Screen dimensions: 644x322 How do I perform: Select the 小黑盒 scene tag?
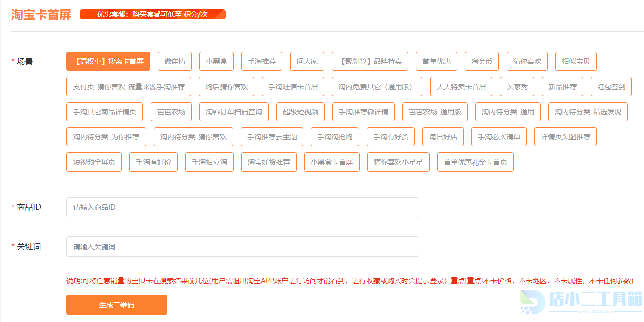(x=217, y=61)
